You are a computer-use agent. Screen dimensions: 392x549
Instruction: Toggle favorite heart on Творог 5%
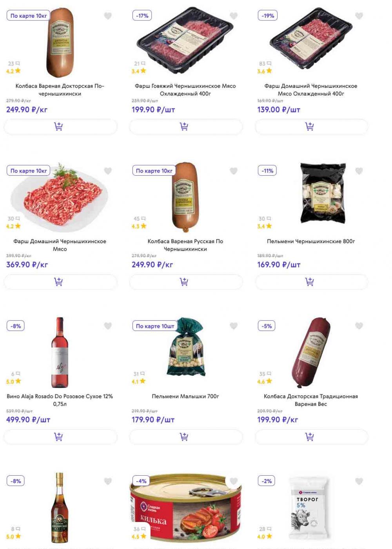359,481
